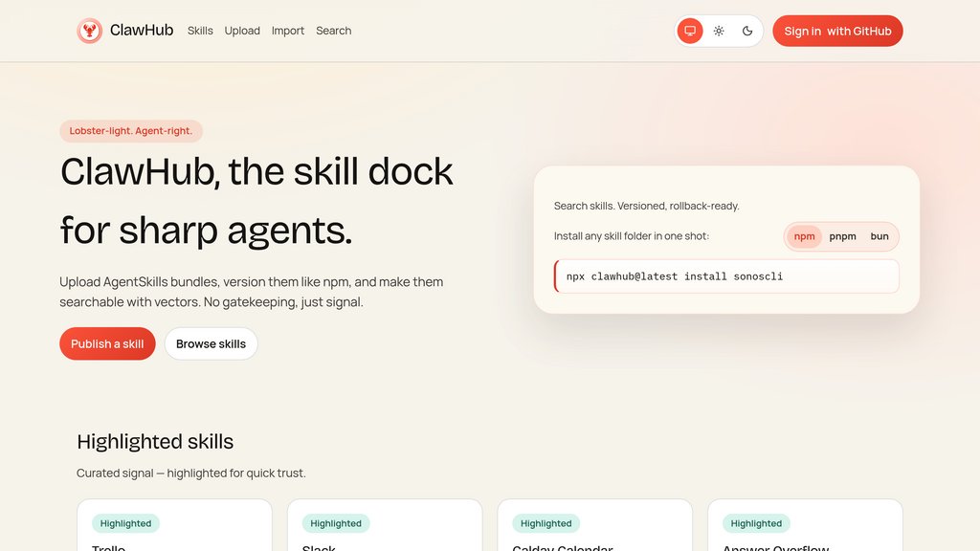Choose the bun package manager option
This screenshot has height=551, width=980.
coord(880,236)
